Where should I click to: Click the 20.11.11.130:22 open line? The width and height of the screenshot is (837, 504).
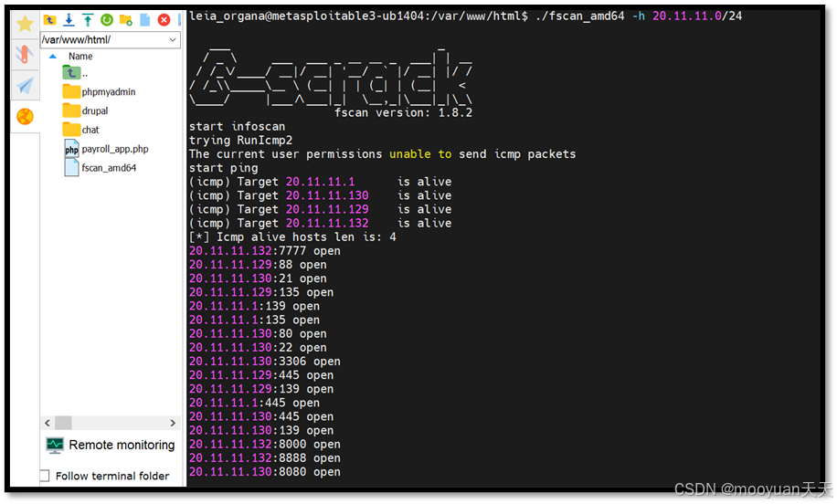coord(258,348)
